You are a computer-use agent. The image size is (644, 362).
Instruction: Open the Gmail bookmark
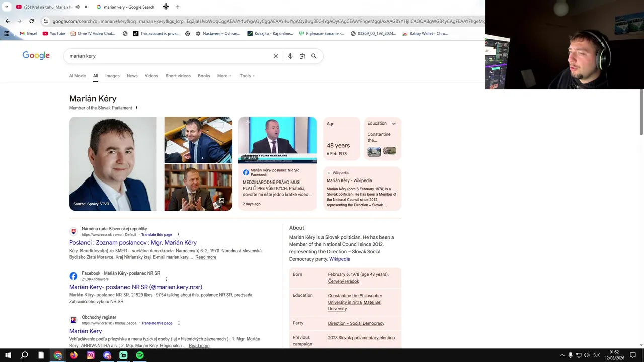pyautogui.click(x=28, y=34)
